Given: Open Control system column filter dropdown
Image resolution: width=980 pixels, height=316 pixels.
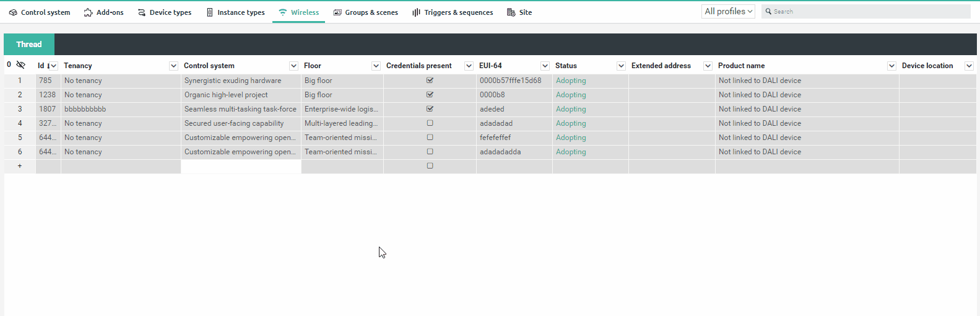Looking at the screenshot, I should [x=293, y=66].
